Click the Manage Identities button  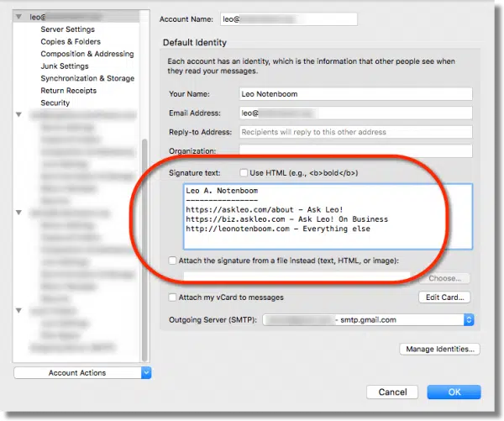[440, 348]
